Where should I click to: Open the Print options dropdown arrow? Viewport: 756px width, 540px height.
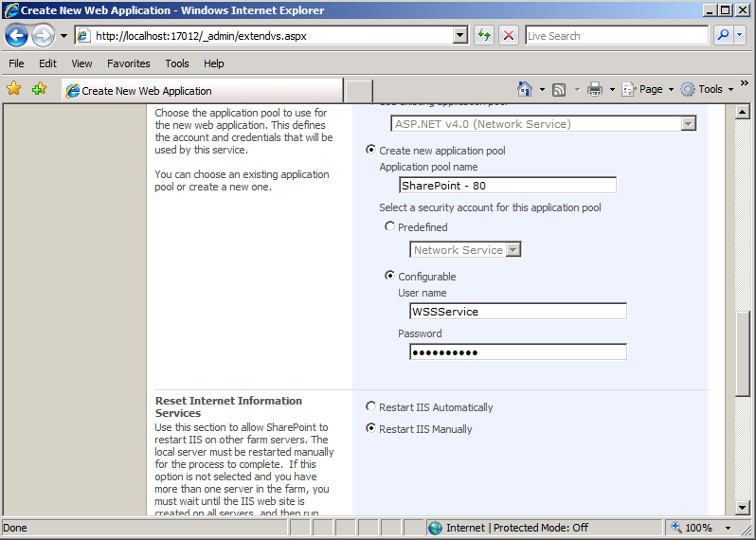coord(612,90)
